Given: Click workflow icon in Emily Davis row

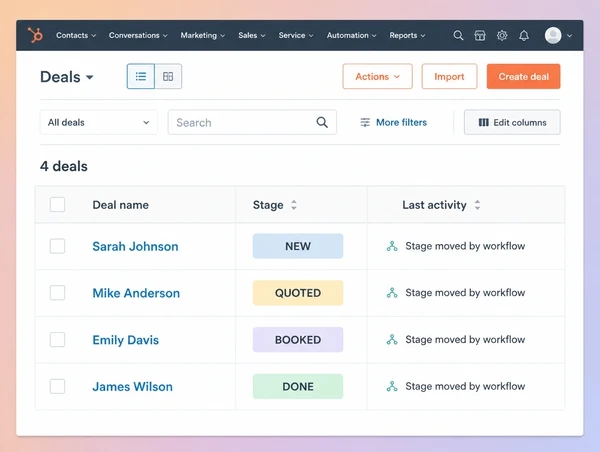Looking at the screenshot, I should tap(392, 339).
